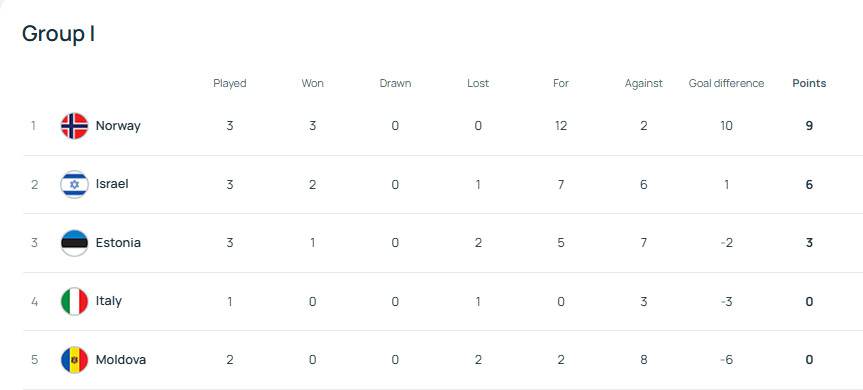Screen dimensions: 863x390
Task: Open the Estonia team link
Action: tap(118, 243)
